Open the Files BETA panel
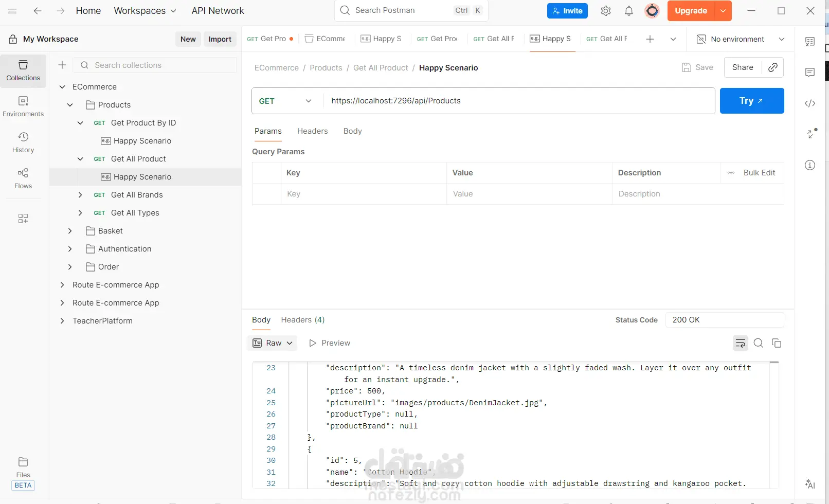 [x=23, y=473]
